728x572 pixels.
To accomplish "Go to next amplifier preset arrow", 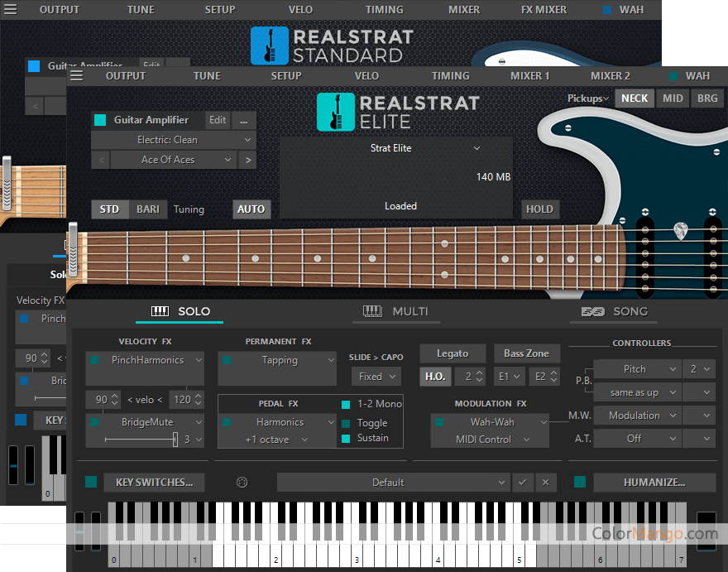I will (x=247, y=160).
